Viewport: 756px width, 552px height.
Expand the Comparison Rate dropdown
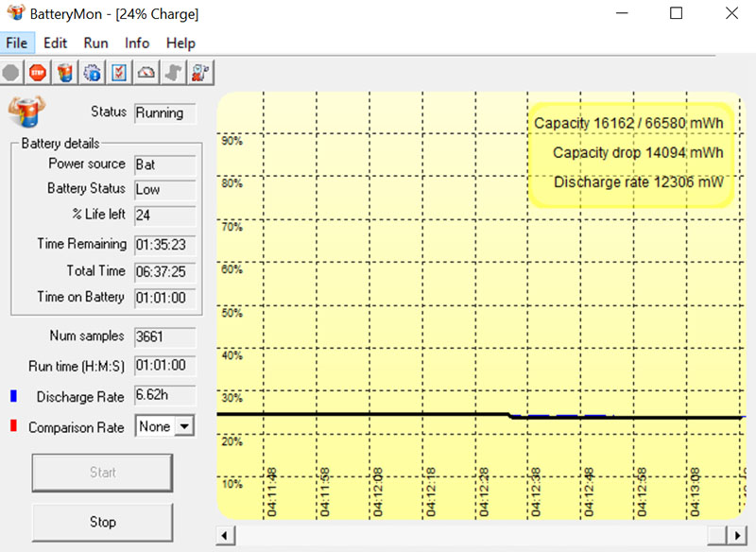coord(184,426)
